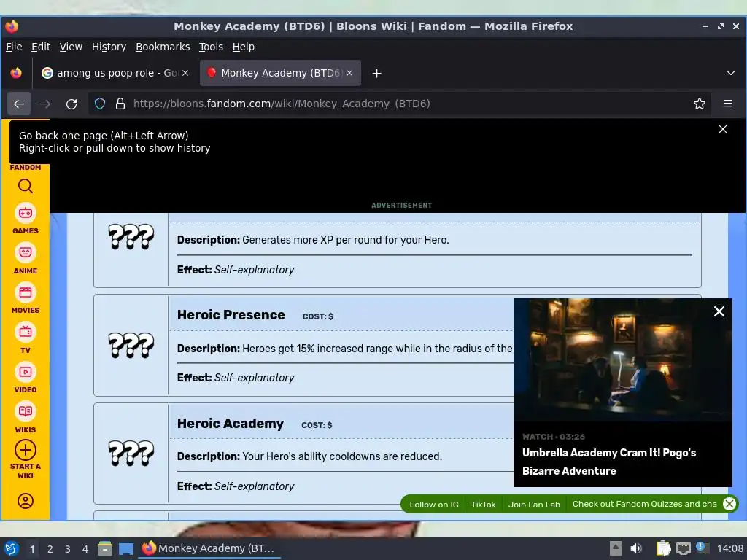Switch to 'among us poop role' tab
Viewport: 747px width, 560px height.
pyautogui.click(x=116, y=74)
